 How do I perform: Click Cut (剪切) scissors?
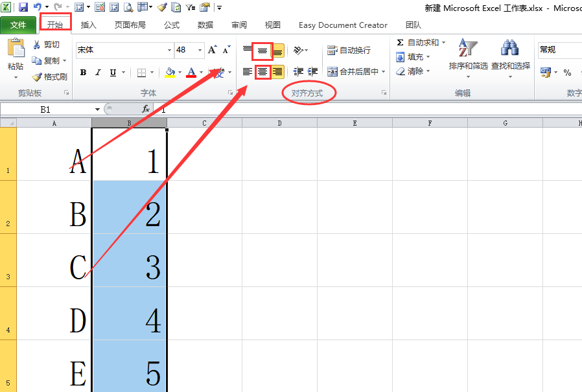(x=46, y=45)
